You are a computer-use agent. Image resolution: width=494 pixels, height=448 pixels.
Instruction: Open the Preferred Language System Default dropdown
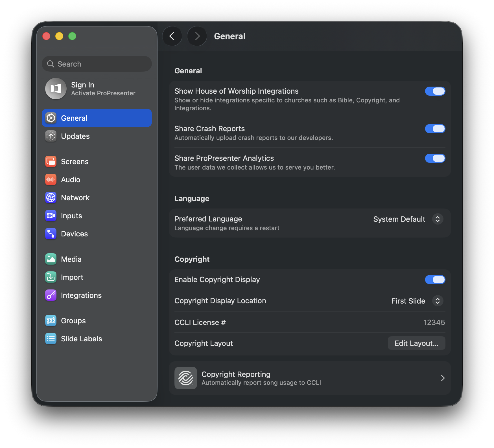point(408,219)
